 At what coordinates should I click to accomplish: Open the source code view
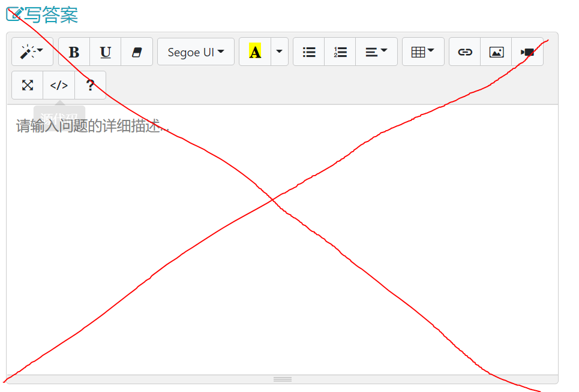pos(58,85)
